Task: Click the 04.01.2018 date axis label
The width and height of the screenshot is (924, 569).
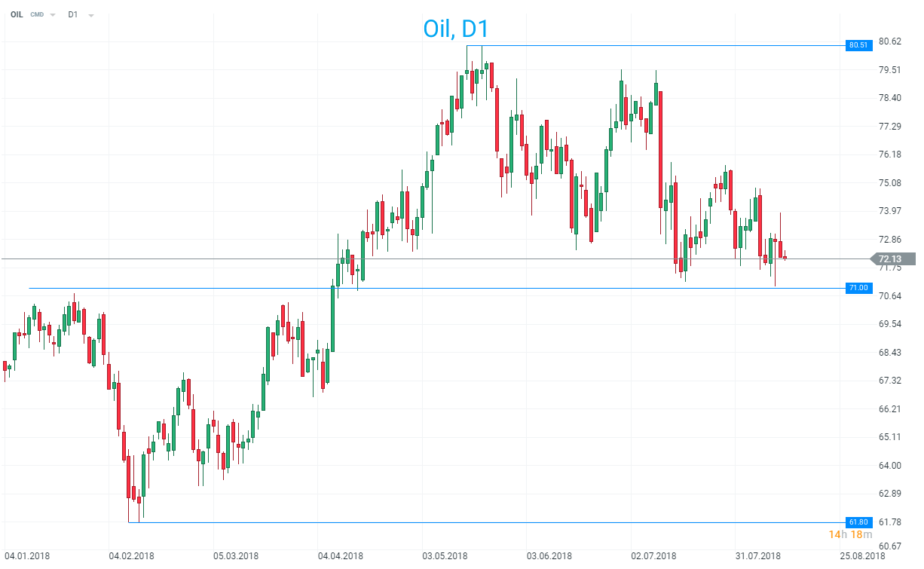Action: (x=28, y=556)
